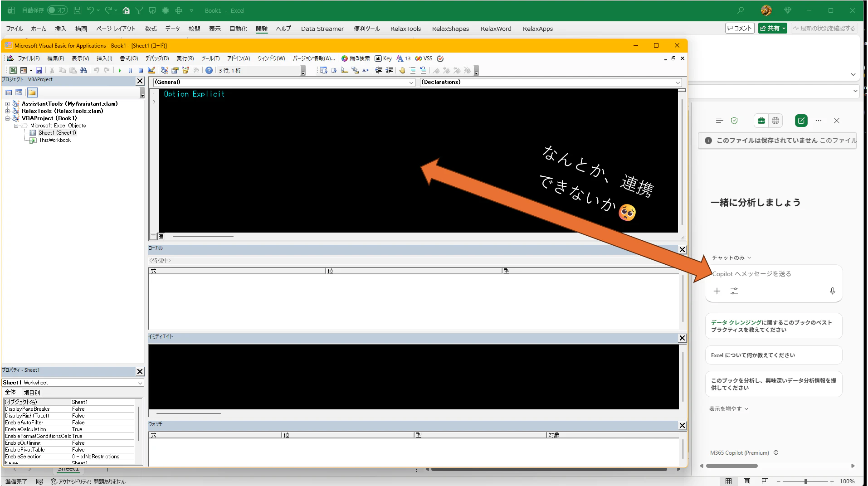This screenshot has height=486, width=868.
Task: Select Sheet1 (Sheet1) in project tree
Action: (x=57, y=133)
